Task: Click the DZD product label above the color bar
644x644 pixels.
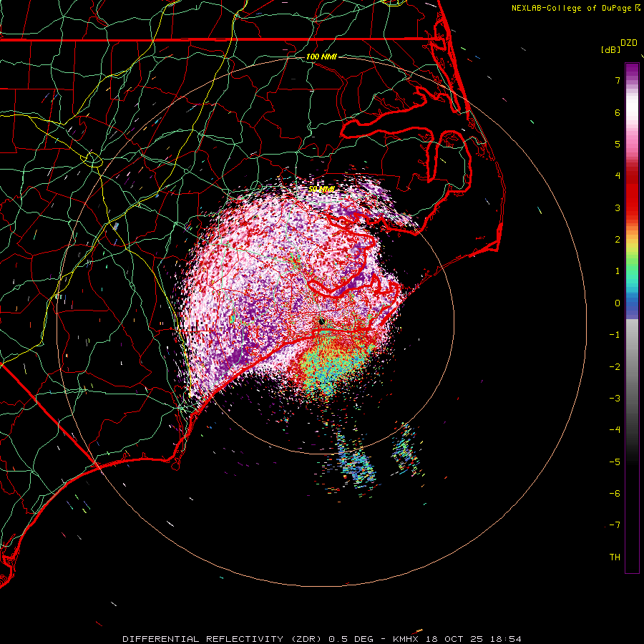Action: (629, 43)
